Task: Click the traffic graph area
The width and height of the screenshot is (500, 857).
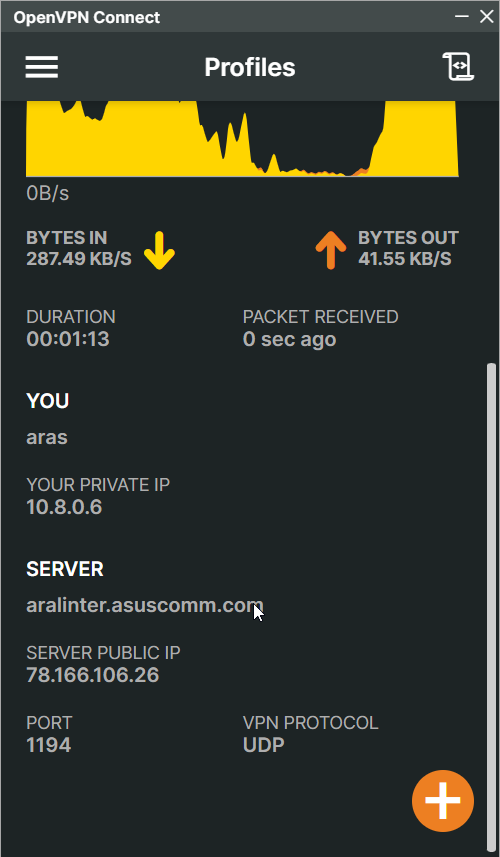Action: [242, 139]
